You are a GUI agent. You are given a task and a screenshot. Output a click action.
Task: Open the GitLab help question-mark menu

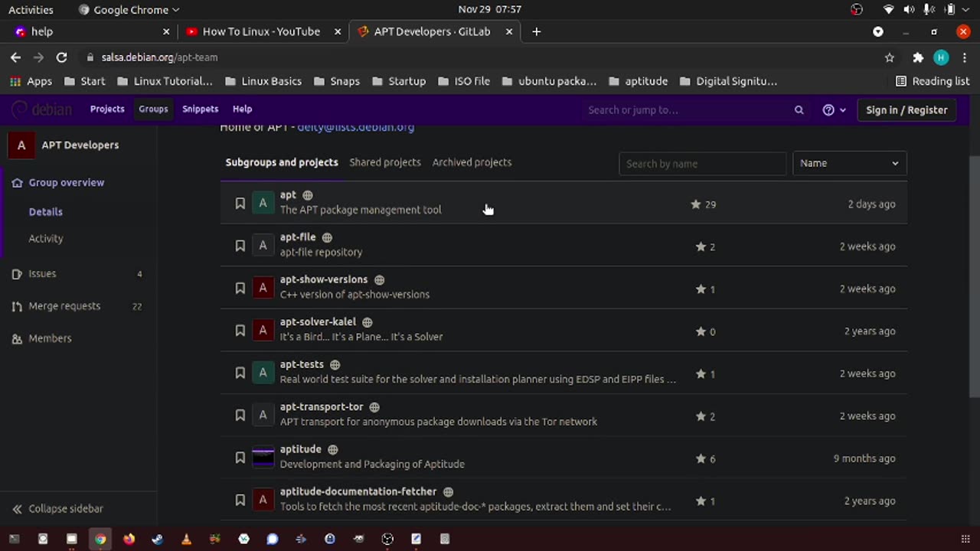pos(834,110)
